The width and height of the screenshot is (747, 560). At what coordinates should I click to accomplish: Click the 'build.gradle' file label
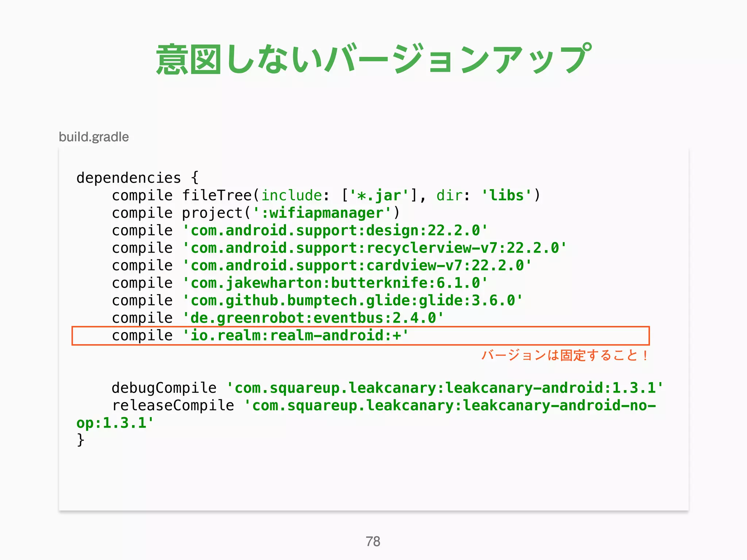[x=94, y=137]
